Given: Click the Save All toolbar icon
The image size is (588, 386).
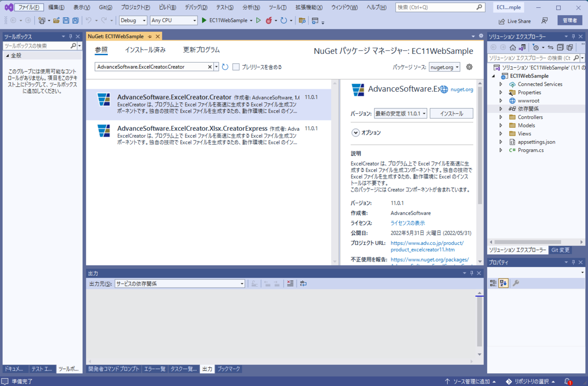Looking at the screenshot, I should [x=75, y=21].
